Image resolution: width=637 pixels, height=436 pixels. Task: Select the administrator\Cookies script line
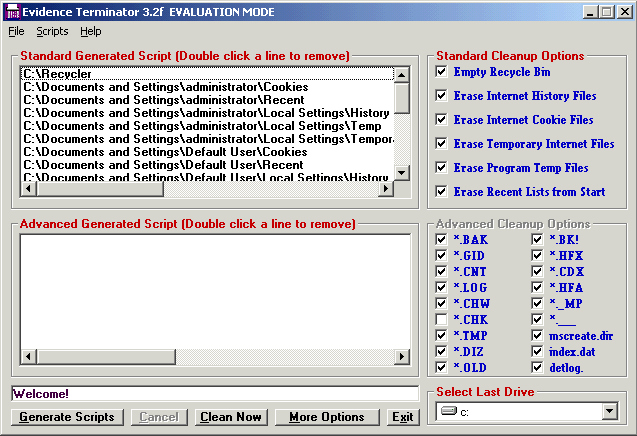pos(207,87)
